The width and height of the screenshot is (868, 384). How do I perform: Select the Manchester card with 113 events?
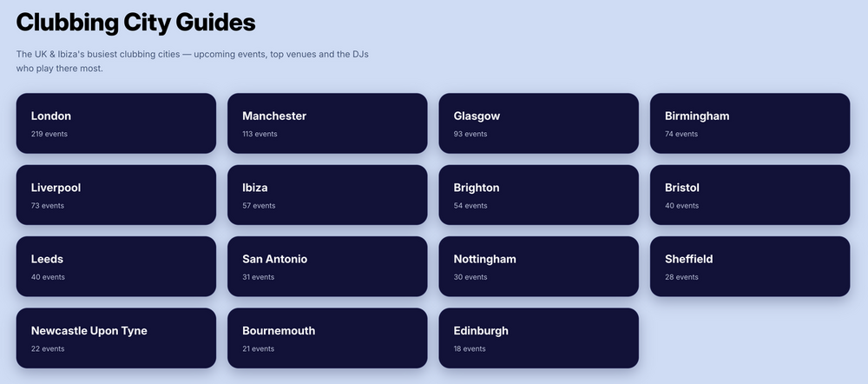[327, 123]
